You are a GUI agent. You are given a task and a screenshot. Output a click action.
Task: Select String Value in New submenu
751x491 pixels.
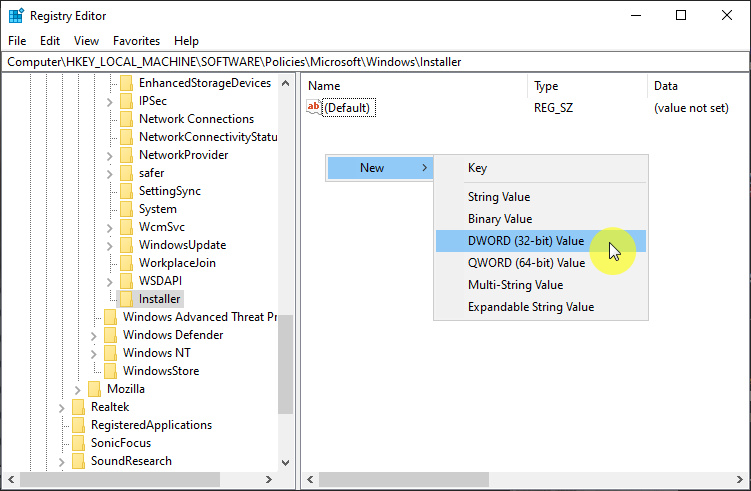click(x=499, y=197)
